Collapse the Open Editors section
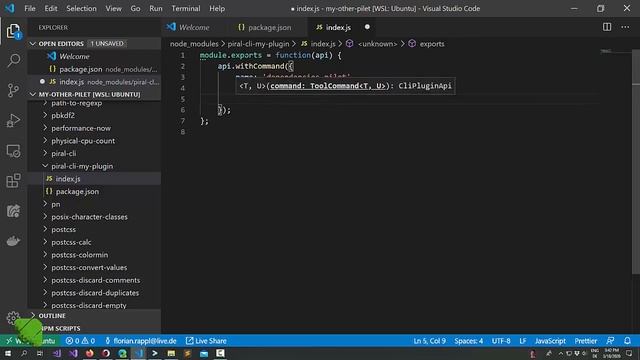The width and height of the screenshot is (640, 360). coord(61,44)
